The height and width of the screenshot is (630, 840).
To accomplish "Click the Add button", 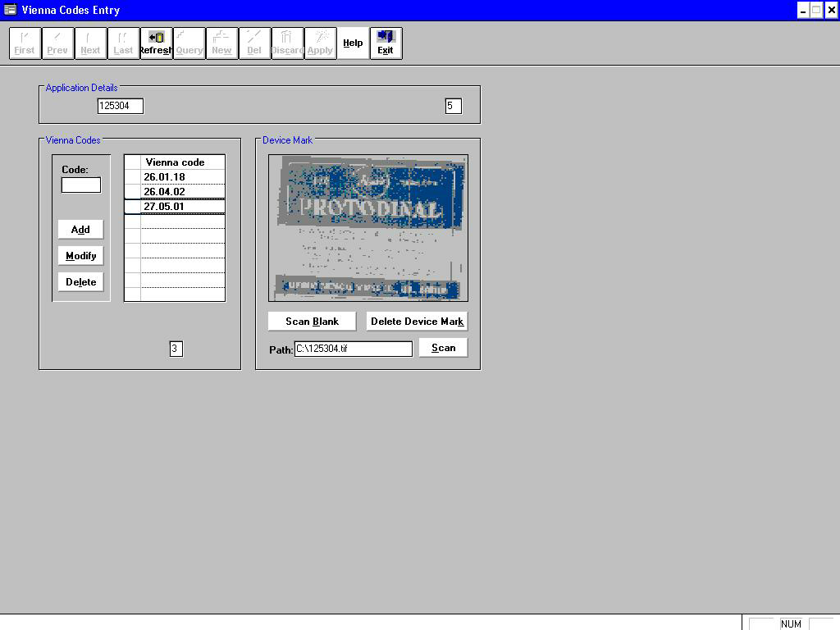I will [x=80, y=230].
